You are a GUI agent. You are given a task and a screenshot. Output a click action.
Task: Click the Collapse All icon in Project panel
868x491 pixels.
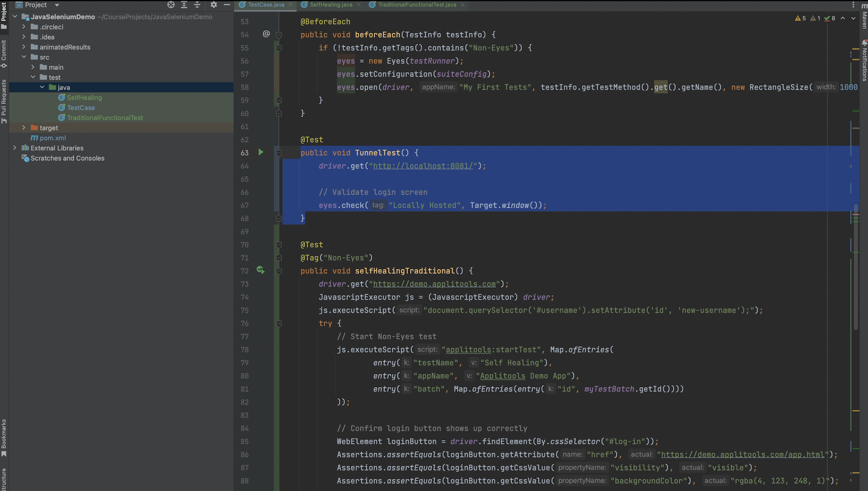click(197, 5)
